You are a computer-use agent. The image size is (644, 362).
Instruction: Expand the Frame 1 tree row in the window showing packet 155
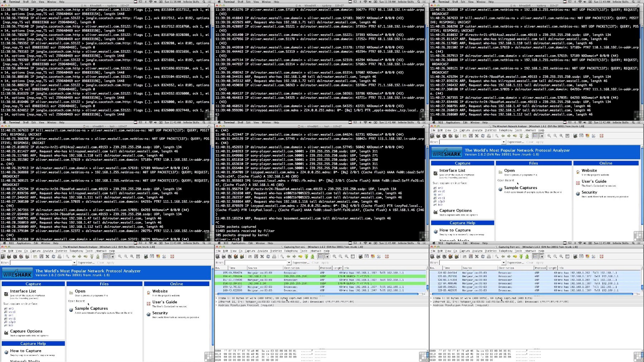click(216, 298)
